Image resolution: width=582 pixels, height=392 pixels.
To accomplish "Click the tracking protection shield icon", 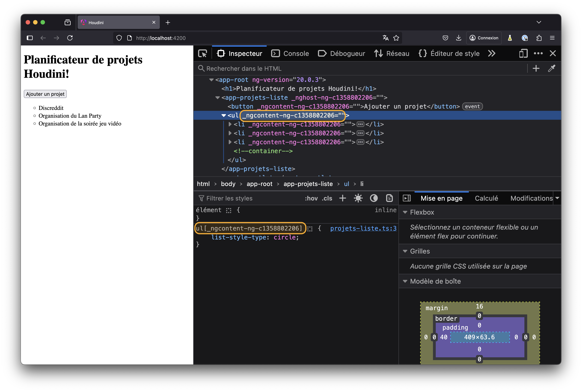I will click(119, 38).
